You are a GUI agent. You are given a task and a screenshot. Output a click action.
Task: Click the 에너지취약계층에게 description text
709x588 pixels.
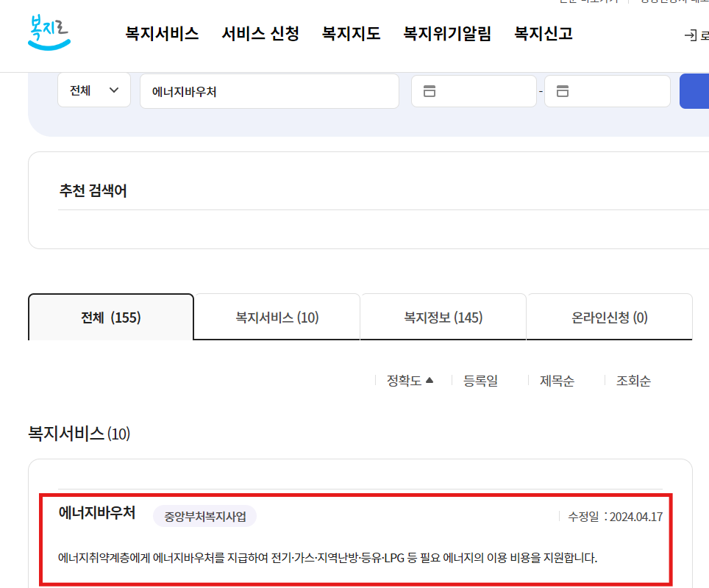(x=328, y=558)
